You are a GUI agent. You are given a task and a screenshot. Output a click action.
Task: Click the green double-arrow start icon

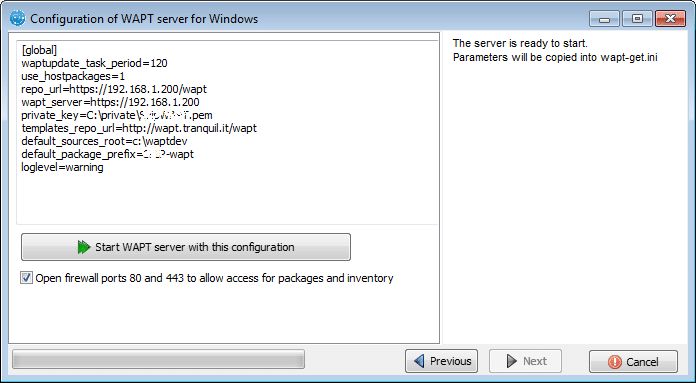tap(84, 247)
